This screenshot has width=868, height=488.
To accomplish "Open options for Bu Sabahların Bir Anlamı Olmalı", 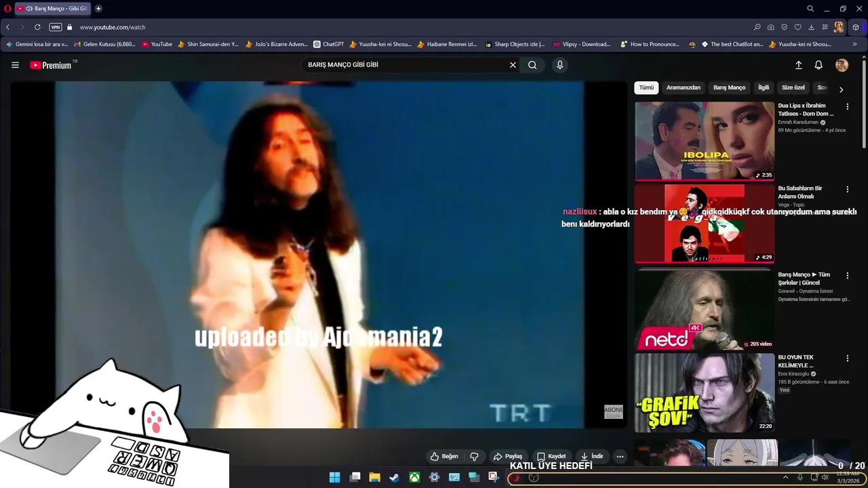I will point(847,189).
